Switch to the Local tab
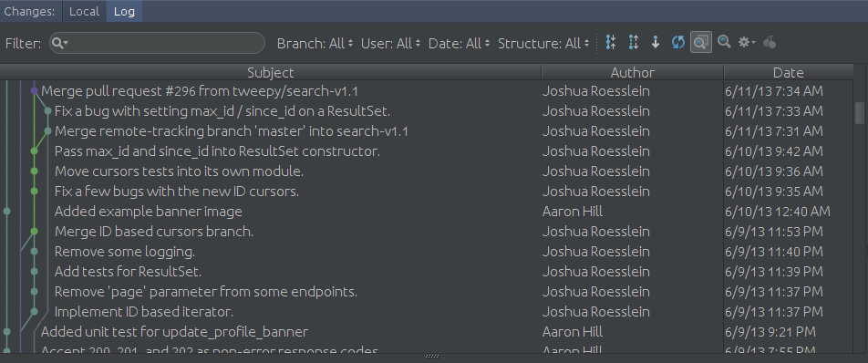Viewport: 868px width, 363px height. 84,11
